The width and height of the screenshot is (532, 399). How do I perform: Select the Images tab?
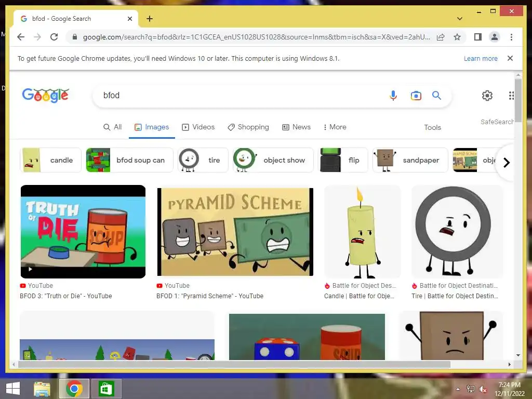pyautogui.click(x=152, y=127)
